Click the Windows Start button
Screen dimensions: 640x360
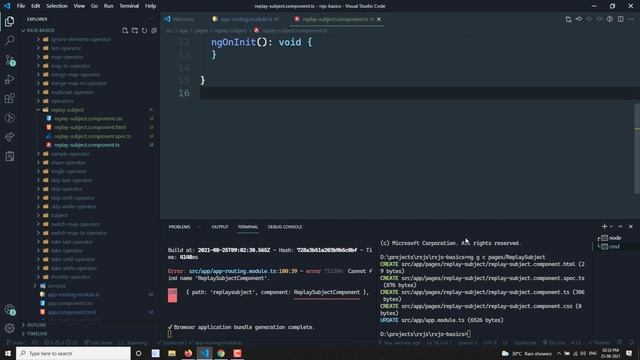[x=8, y=353]
